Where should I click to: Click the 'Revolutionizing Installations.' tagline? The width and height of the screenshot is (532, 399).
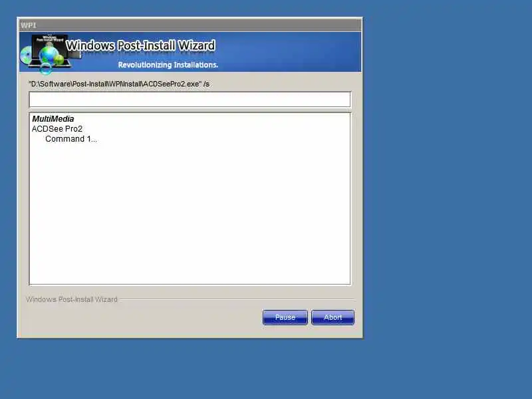click(x=168, y=65)
